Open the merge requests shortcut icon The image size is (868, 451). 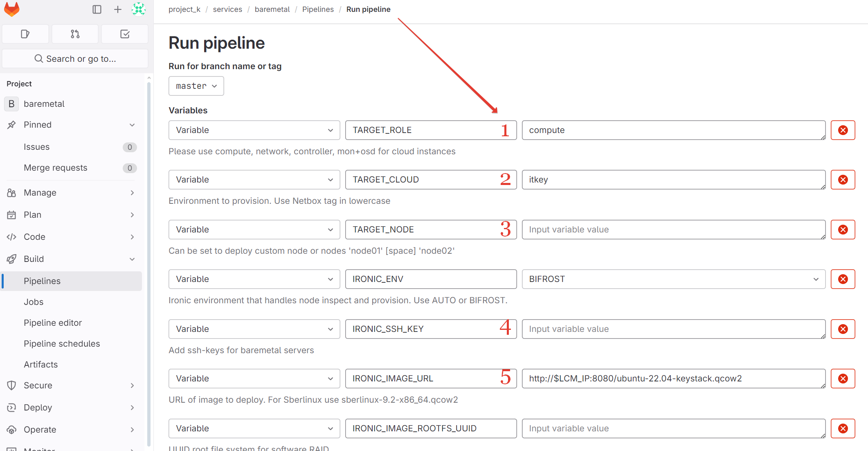pos(75,34)
